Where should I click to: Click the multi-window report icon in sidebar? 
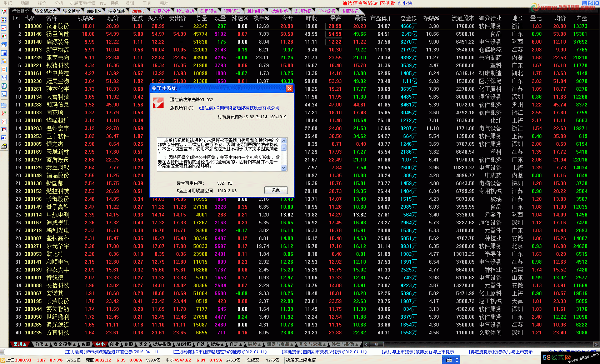pos(4,45)
